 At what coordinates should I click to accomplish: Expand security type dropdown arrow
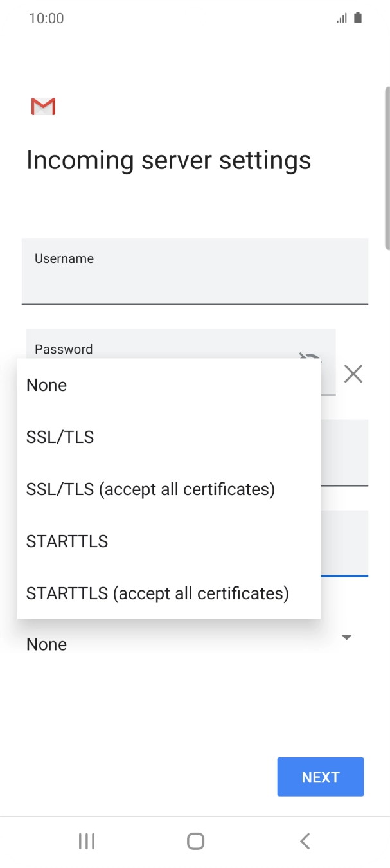(x=346, y=637)
